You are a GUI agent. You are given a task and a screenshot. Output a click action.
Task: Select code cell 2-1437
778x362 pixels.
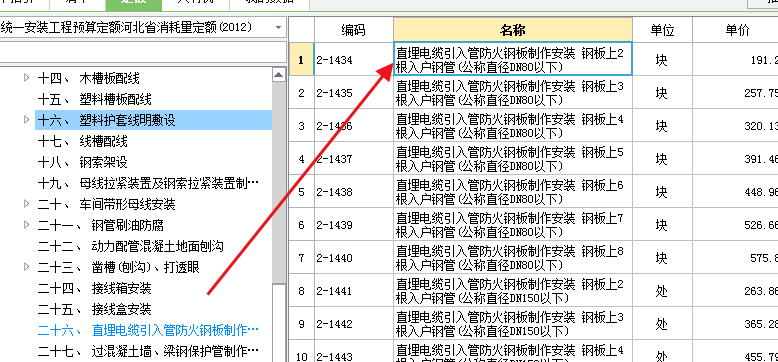pos(354,159)
